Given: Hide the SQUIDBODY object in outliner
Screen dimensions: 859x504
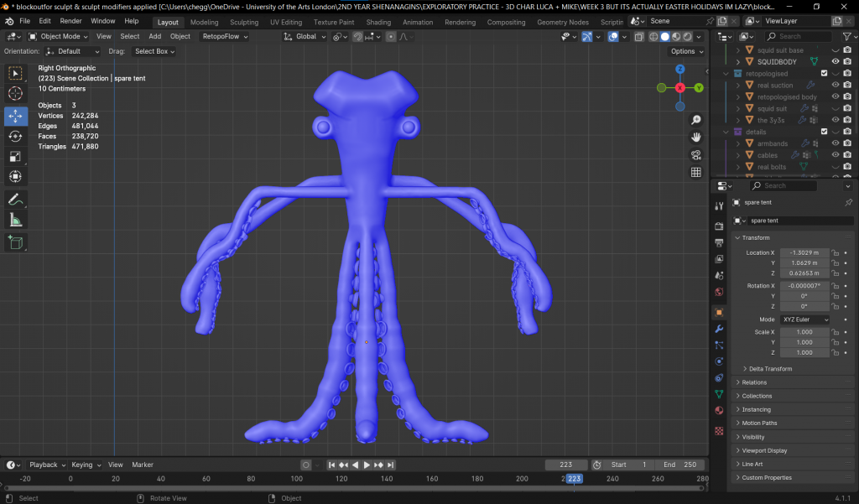Looking at the screenshot, I should [835, 62].
